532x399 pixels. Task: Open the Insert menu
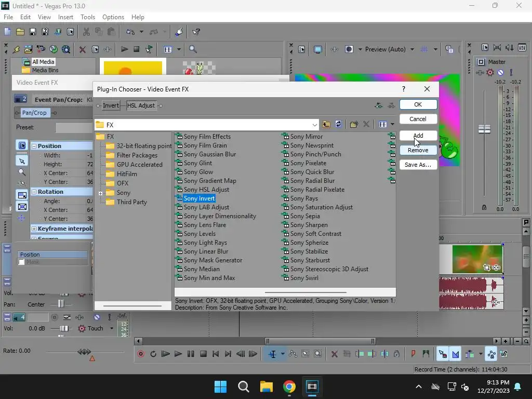pyautogui.click(x=65, y=17)
